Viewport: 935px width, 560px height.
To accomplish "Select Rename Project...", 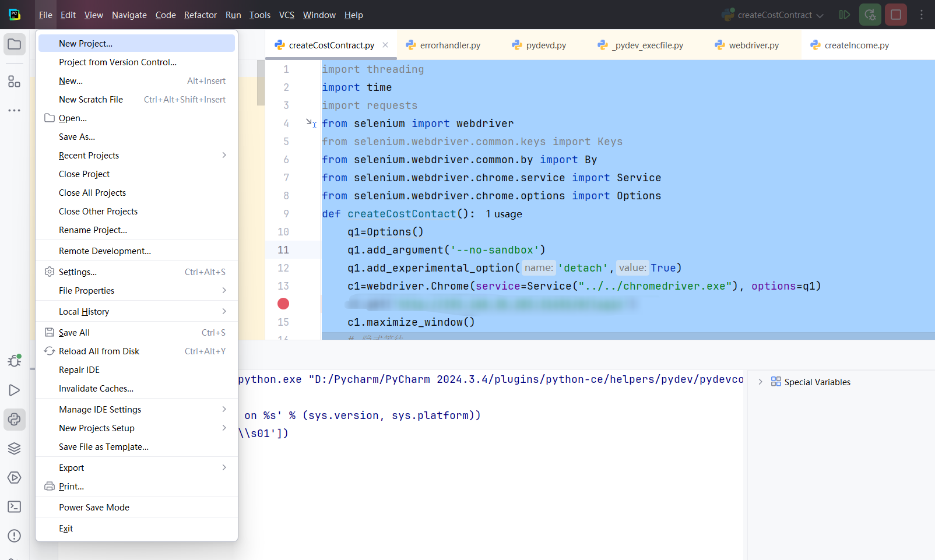I will 136,230.
